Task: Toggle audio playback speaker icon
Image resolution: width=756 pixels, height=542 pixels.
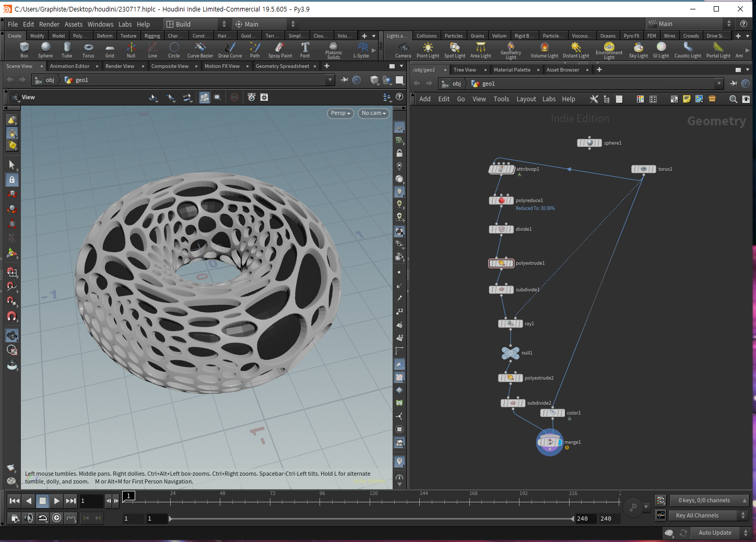Action: (x=29, y=518)
